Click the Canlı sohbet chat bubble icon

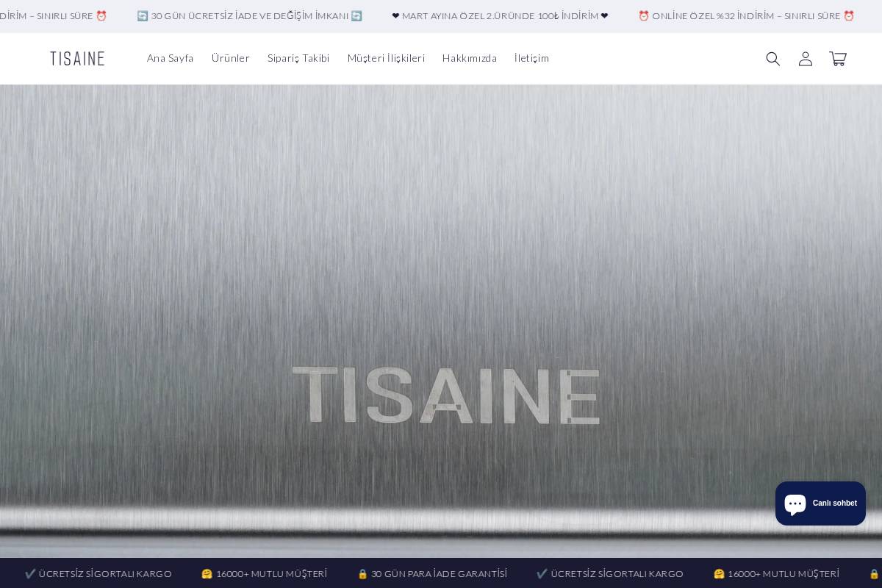pyautogui.click(x=795, y=503)
